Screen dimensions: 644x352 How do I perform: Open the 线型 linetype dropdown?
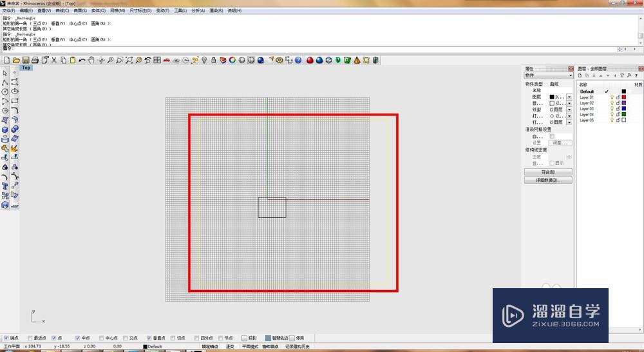(569, 110)
